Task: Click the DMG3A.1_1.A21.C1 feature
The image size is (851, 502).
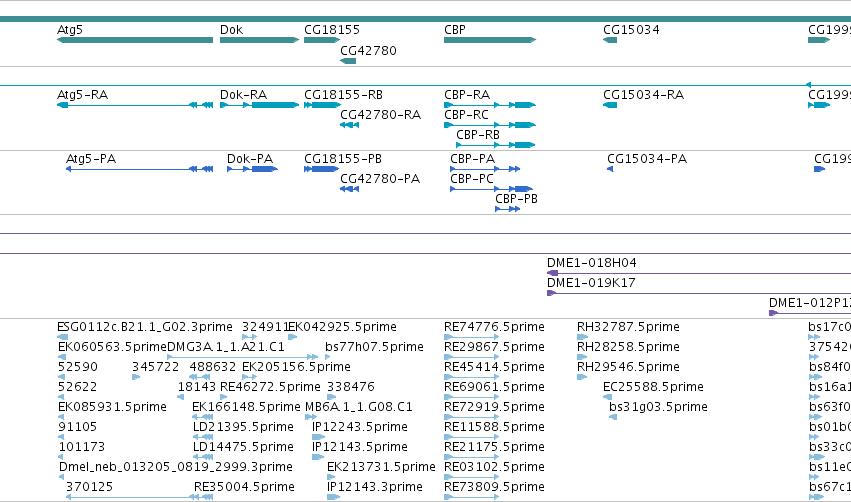Action: [x=243, y=357]
